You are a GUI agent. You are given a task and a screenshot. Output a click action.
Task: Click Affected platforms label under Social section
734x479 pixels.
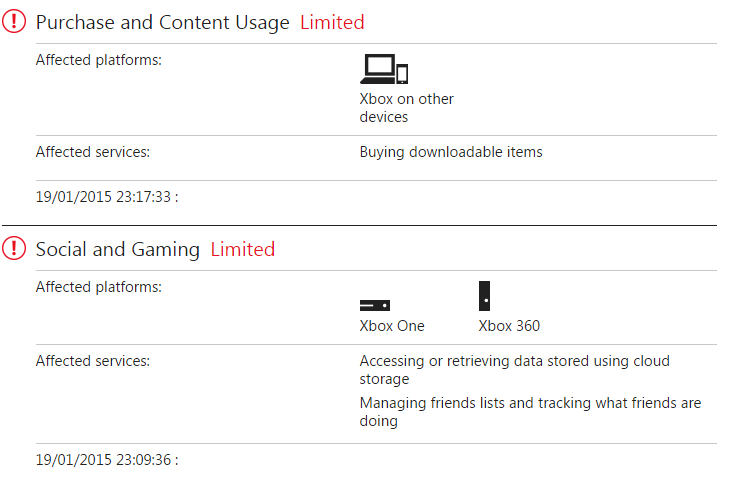point(99,287)
